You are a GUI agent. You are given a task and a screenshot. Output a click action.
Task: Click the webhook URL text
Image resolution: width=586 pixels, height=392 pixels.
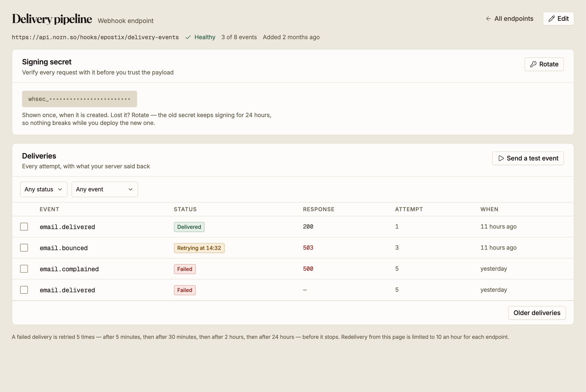tap(95, 37)
